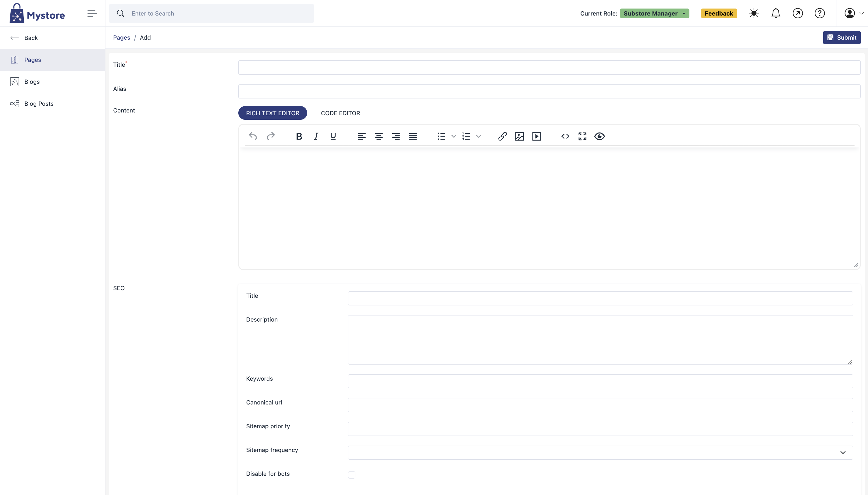Viewport: 868px width, 495px height.
Task: Insert a link in editor
Action: click(503, 136)
